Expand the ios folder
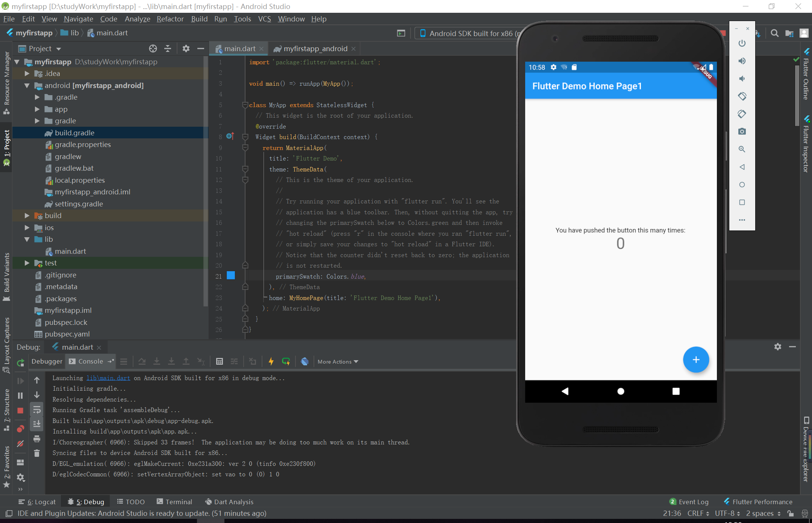The width and height of the screenshot is (812, 523). [27, 227]
